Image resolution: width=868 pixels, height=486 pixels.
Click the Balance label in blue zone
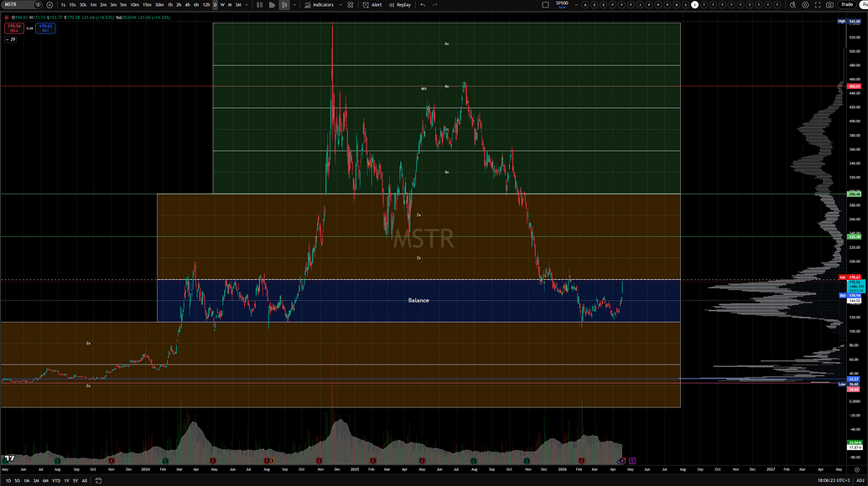coord(418,300)
